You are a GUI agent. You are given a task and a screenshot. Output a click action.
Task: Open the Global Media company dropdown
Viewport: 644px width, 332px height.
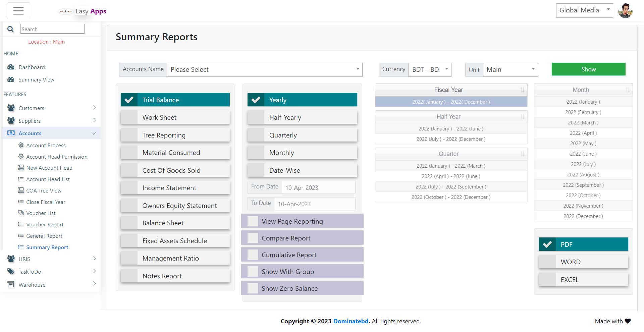point(584,10)
